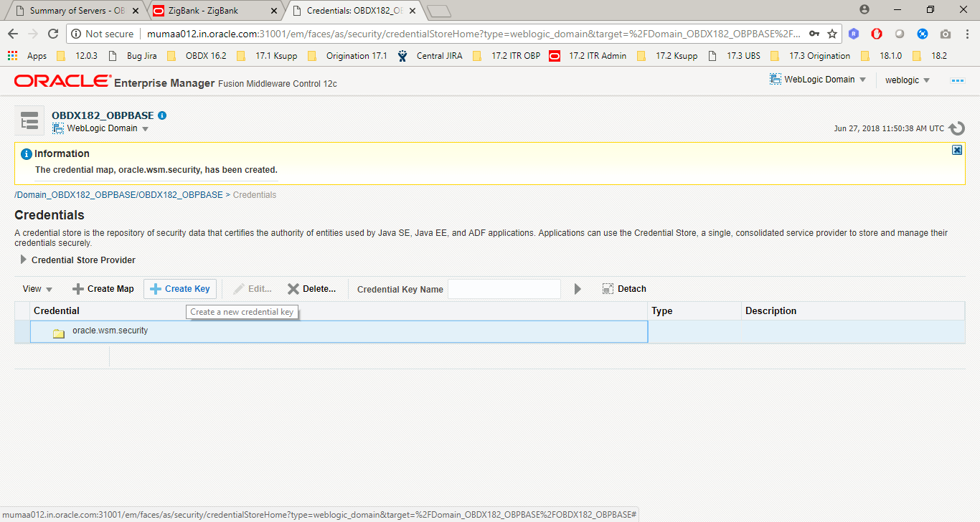Open the 12.0.3 bookmark folder
980x522 pixels.
77,56
